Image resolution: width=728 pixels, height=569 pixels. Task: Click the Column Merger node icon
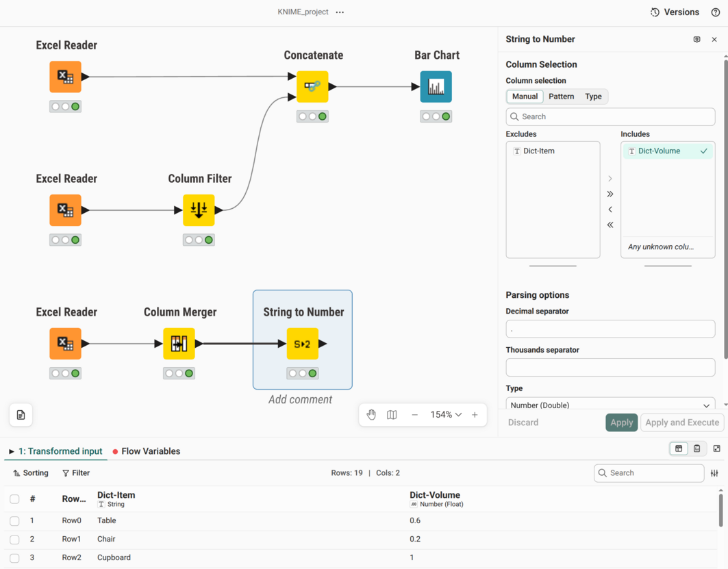(179, 344)
